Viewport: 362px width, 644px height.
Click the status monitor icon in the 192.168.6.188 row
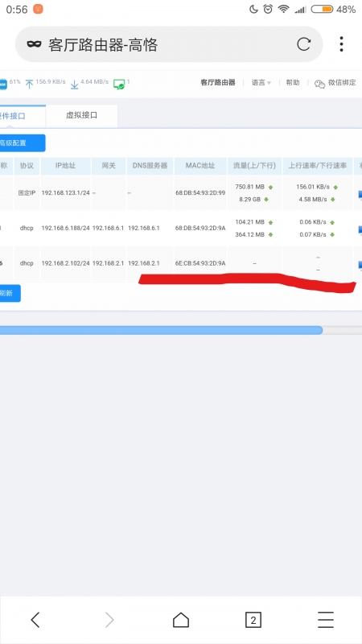click(x=360, y=230)
